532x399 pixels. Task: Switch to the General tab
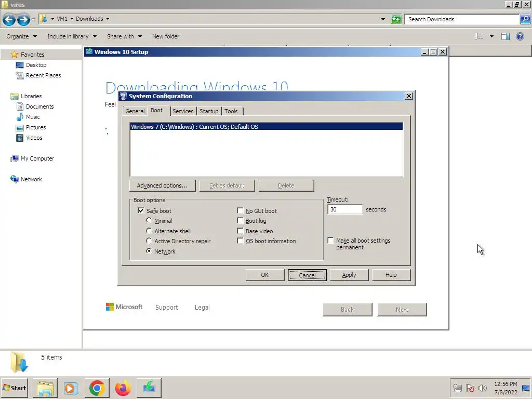tap(135, 111)
